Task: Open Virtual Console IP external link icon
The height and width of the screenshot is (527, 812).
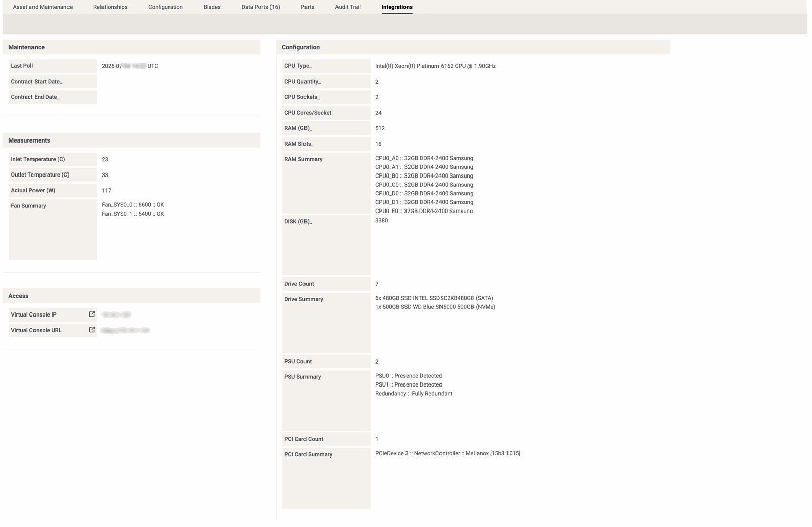Action: 92,314
